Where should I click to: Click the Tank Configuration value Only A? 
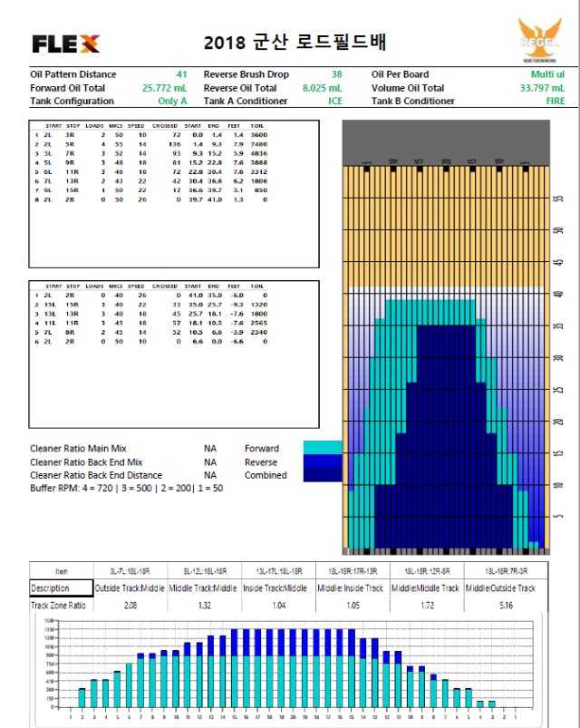[x=172, y=101]
